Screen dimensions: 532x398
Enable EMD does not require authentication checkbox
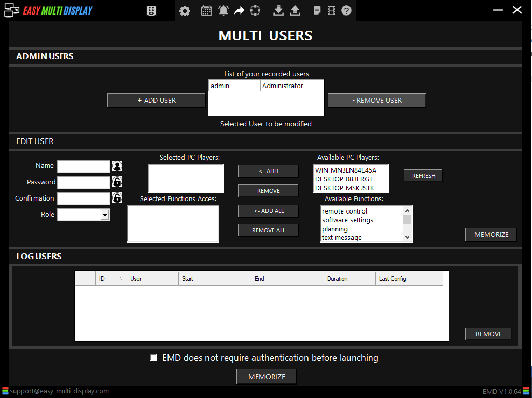click(153, 358)
